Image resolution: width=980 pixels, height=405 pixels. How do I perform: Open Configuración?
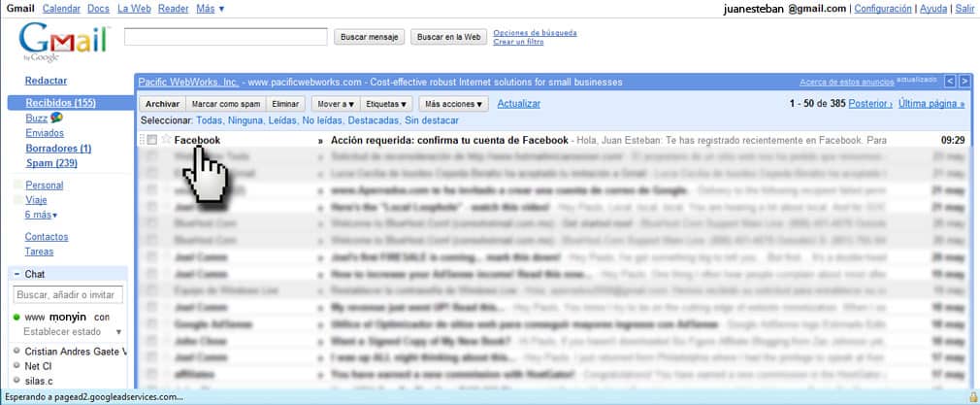[x=883, y=9]
